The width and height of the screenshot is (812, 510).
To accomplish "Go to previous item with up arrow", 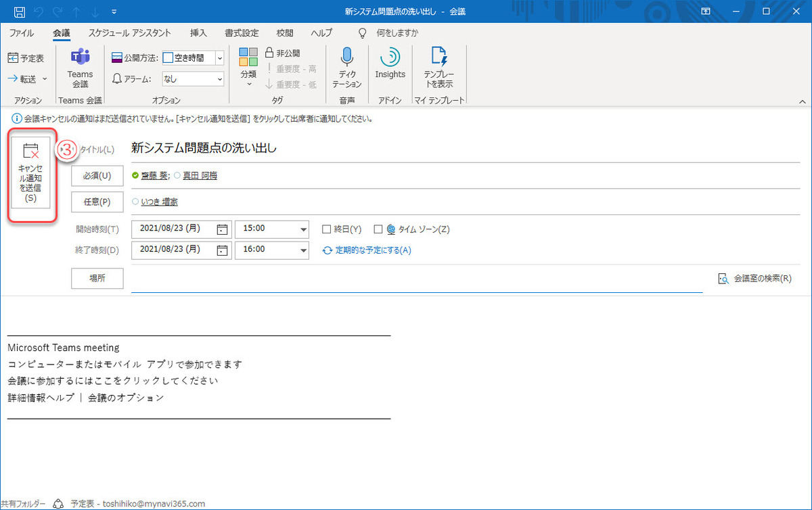I will [x=77, y=11].
